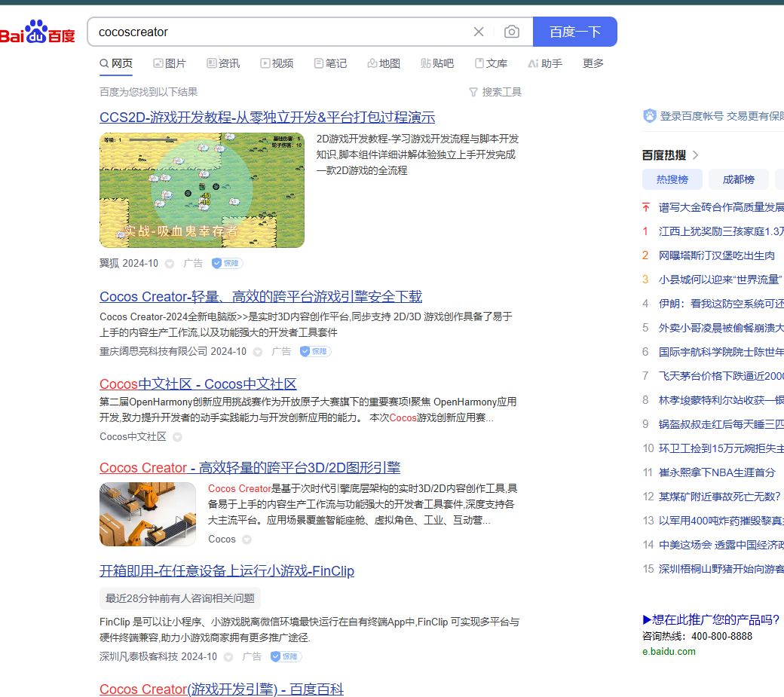
Task: Select the 网页 tab
Action: [116, 63]
